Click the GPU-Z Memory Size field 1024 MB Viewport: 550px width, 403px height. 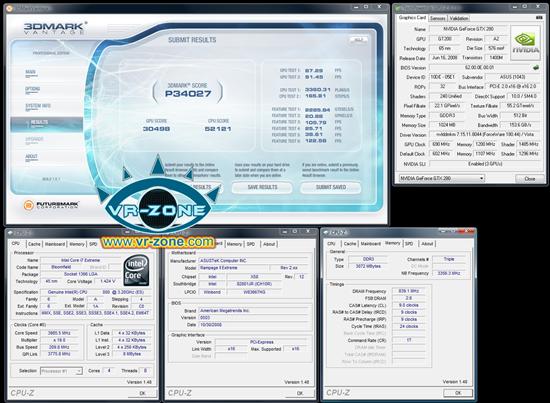[x=447, y=125]
